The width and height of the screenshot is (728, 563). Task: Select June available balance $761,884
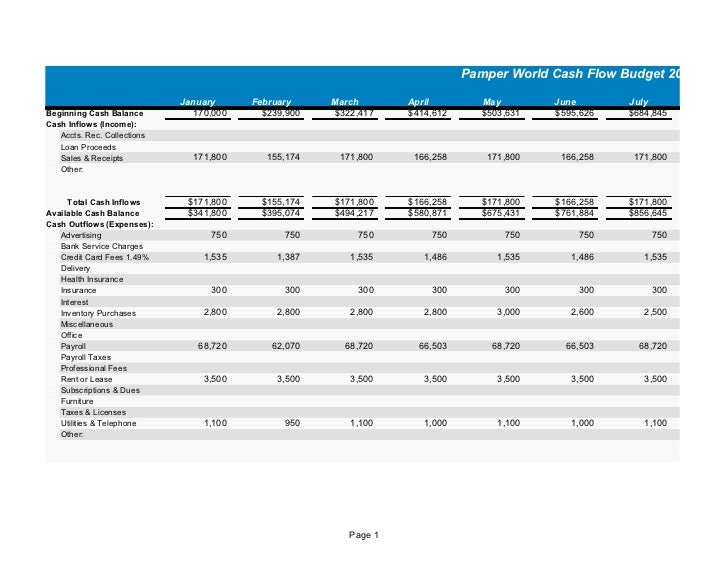point(574,213)
